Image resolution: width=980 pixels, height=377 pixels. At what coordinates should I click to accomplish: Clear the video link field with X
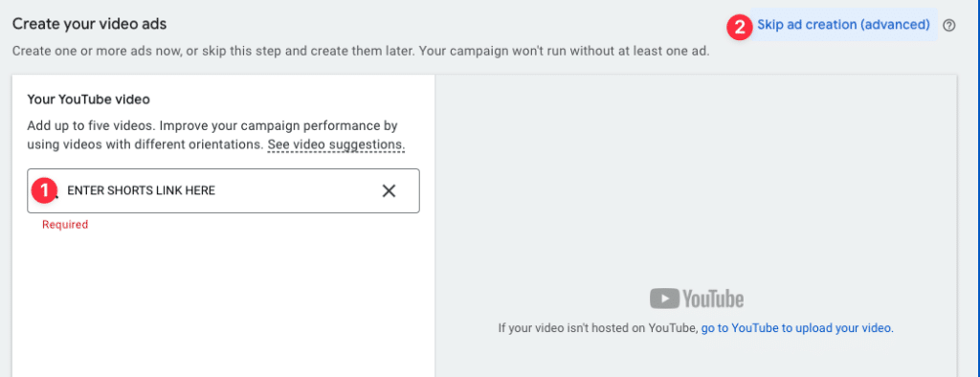pyautogui.click(x=389, y=190)
